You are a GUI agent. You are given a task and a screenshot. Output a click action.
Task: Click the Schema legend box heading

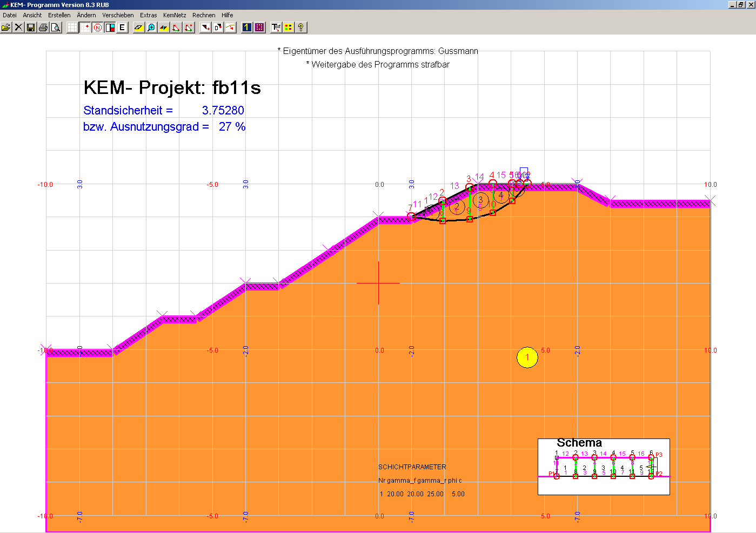click(579, 443)
